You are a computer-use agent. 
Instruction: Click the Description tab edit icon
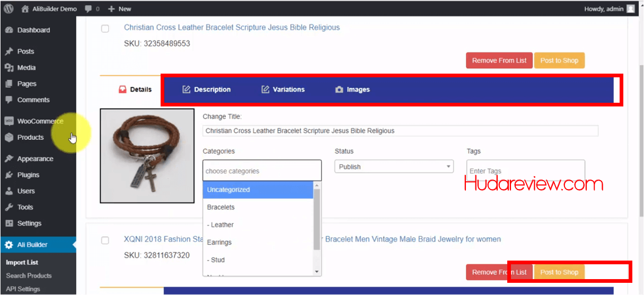pyautogui.click(x=186, y=90)
